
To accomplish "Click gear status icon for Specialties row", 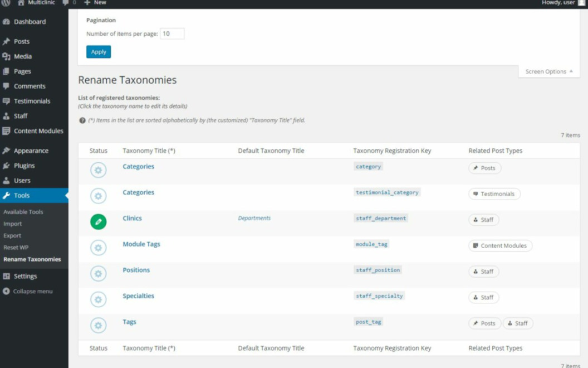I will 98,299.
